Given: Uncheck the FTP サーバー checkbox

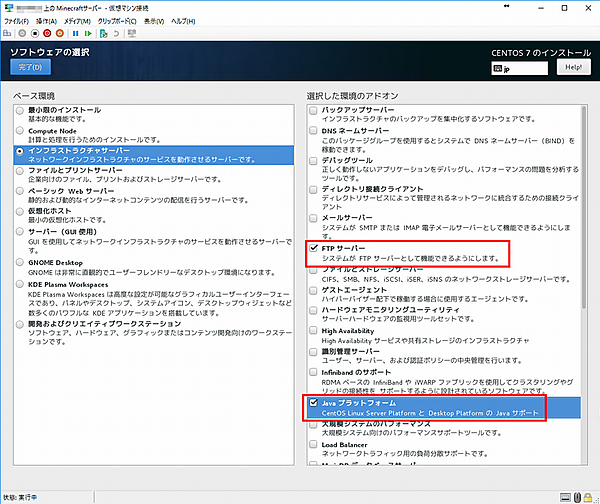Looking at the screenshot, I should click(315, 247).
